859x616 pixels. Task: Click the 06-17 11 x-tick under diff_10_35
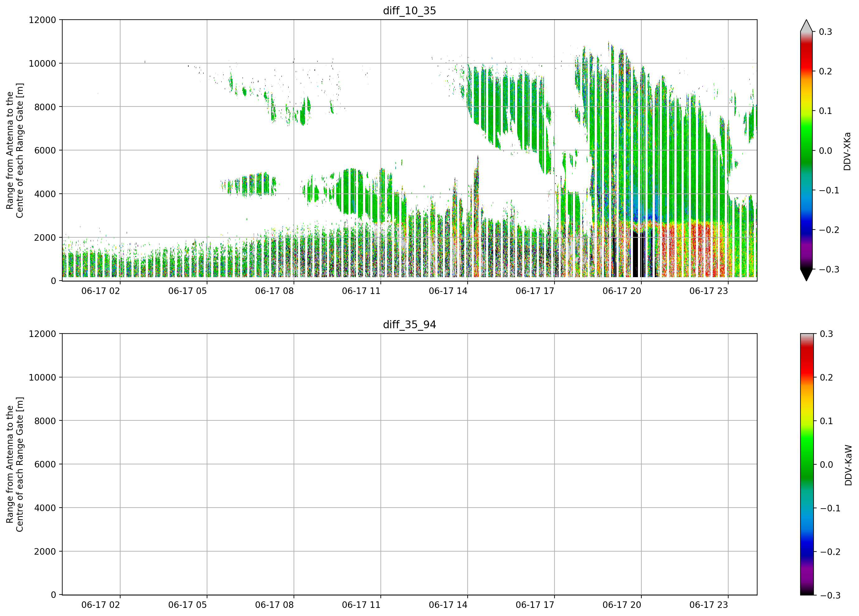(x=361, y=291)
